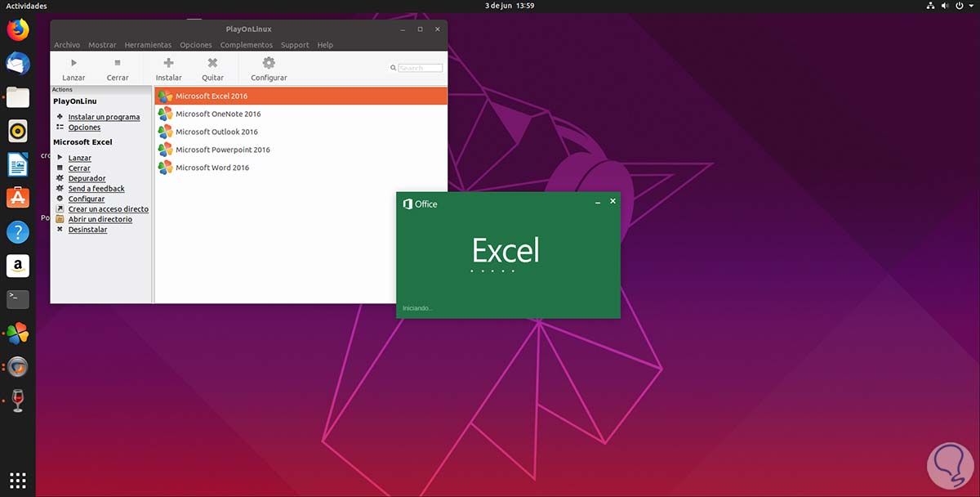
Task: Open the Amazon launcher in the dock
Action: [18, 266]
